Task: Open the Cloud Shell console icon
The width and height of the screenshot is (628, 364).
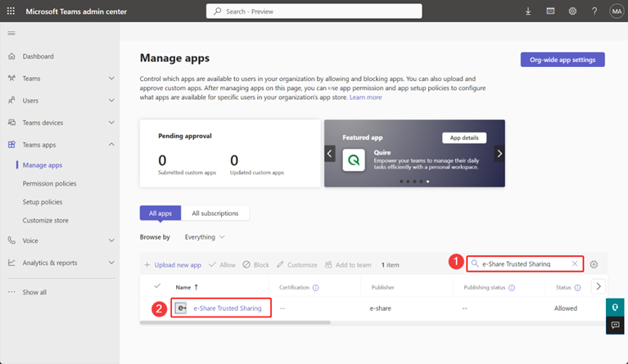Action: coord(550,11)
